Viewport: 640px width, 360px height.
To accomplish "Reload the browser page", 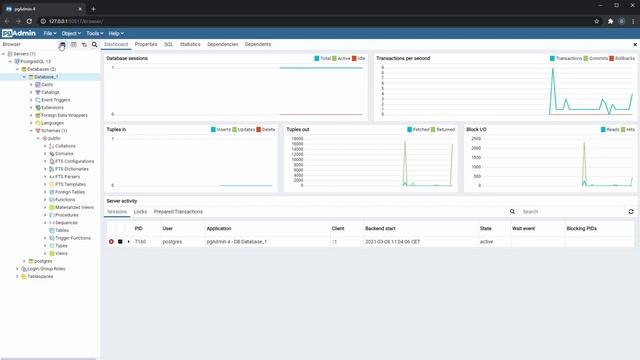I will click(x=29, y=21).
